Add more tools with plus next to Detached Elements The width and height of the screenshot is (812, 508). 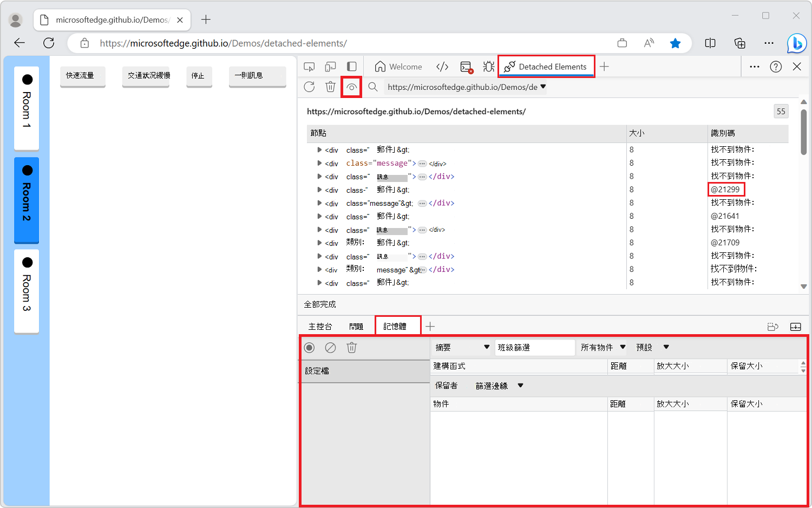coord(604,67)
